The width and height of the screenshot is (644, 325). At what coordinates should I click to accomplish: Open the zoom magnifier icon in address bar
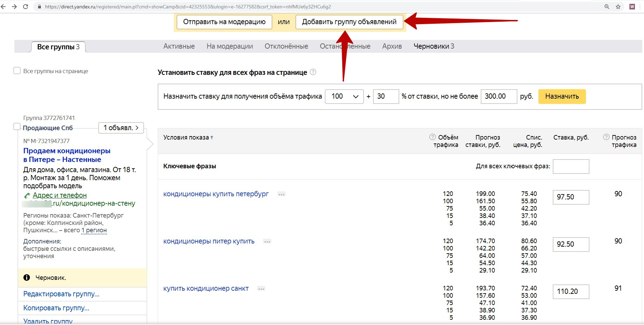tap(607, 7)
